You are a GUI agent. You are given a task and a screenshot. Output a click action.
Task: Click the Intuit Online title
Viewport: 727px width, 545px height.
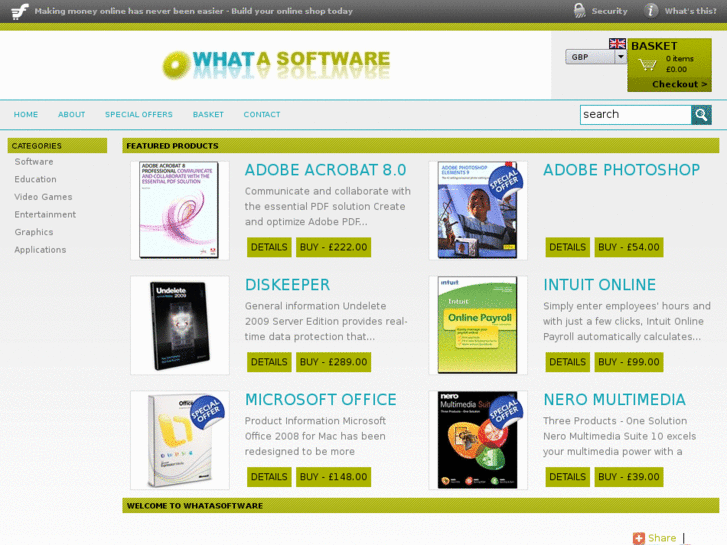pos(599,285)
